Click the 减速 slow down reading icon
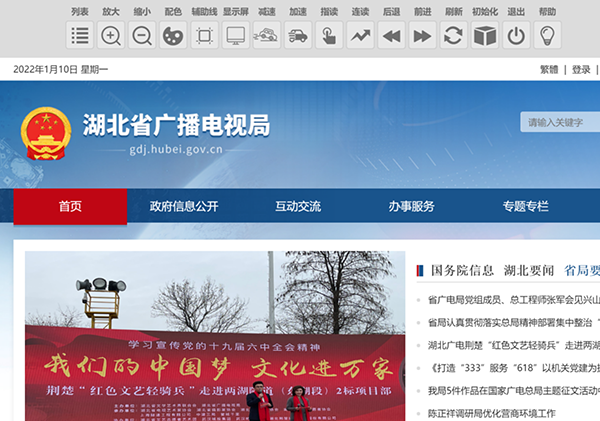This screenshot has width=600, height=421. coord(267,35)
